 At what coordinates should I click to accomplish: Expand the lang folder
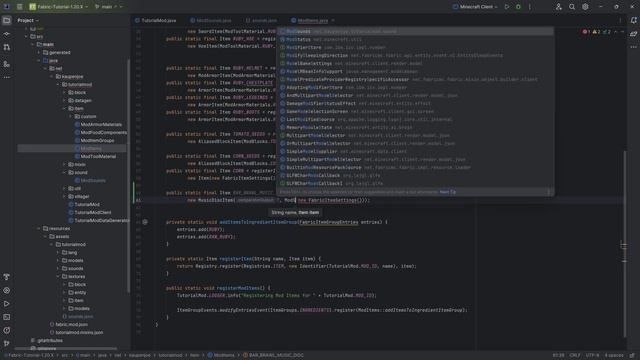[x=58, y=253]
